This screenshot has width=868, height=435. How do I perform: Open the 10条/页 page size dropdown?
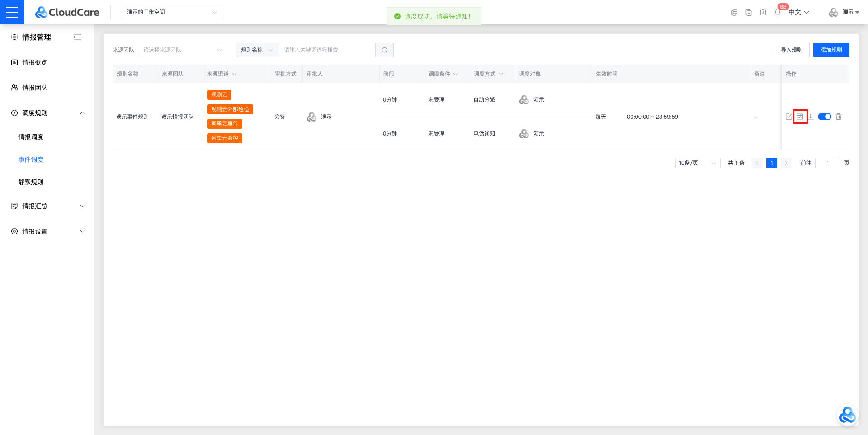click(x=698, y=163)
